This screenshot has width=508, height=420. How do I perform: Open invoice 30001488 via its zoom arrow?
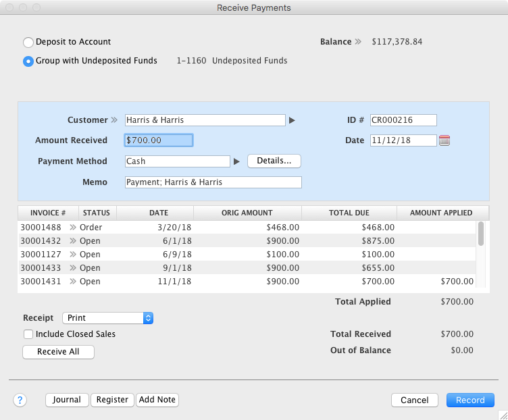point(73,228)
